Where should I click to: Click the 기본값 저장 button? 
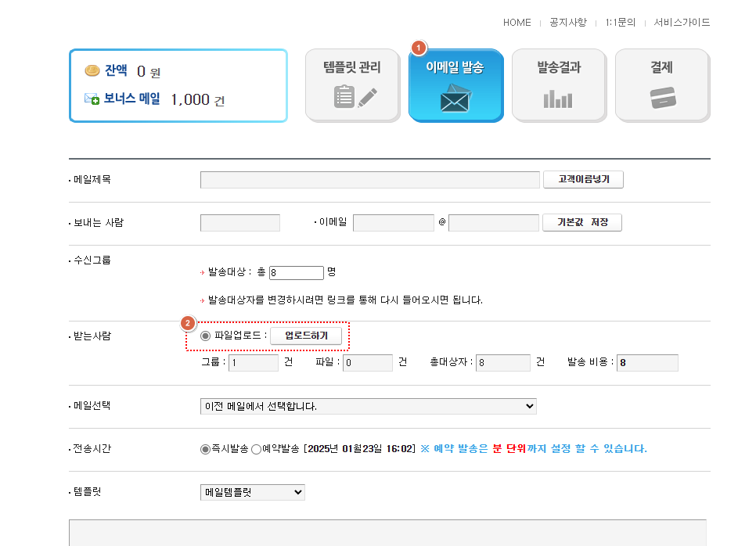point(582,223)
